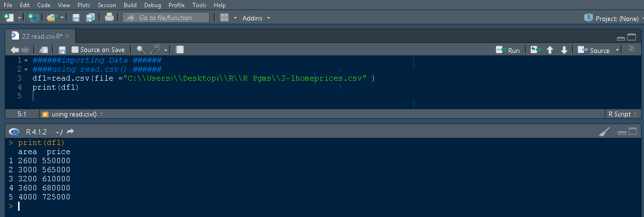Viewport: 644px width, 217px height.
Task: Create a new R project icon
Action: click(x=33, y=18)
